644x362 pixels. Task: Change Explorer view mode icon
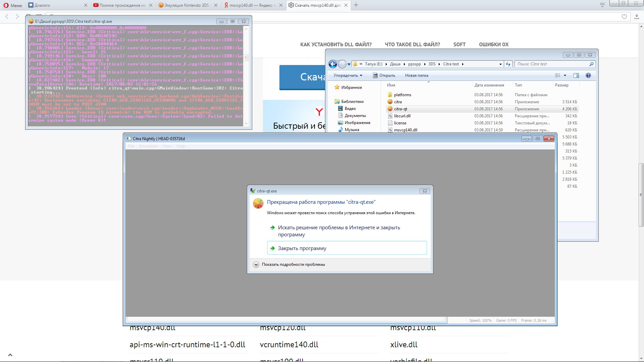557,75
